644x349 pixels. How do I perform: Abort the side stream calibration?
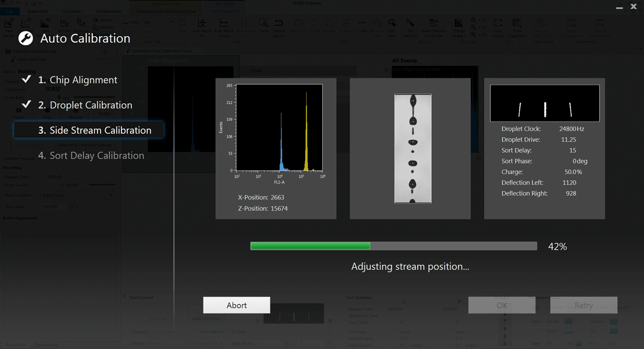click(237, 305)
